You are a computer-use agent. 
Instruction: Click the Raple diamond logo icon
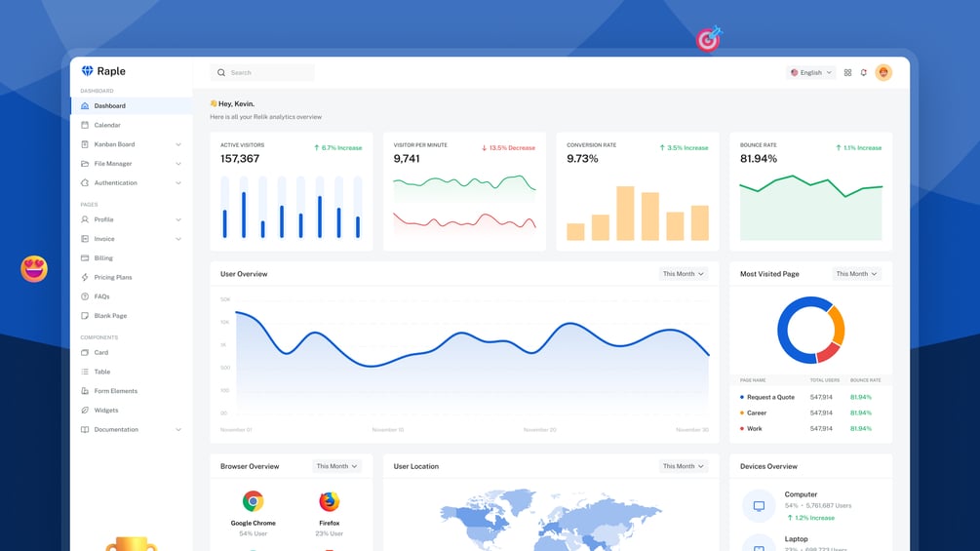click(88, 71)
